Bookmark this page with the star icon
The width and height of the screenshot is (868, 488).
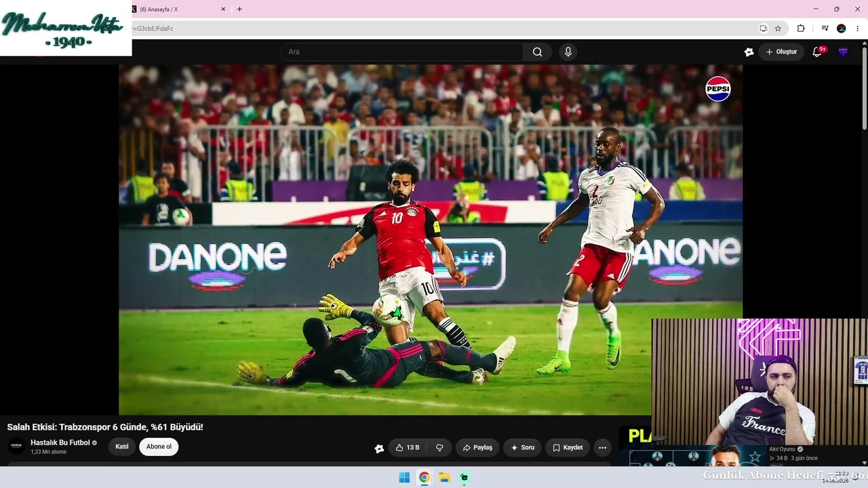click(778, 28)
